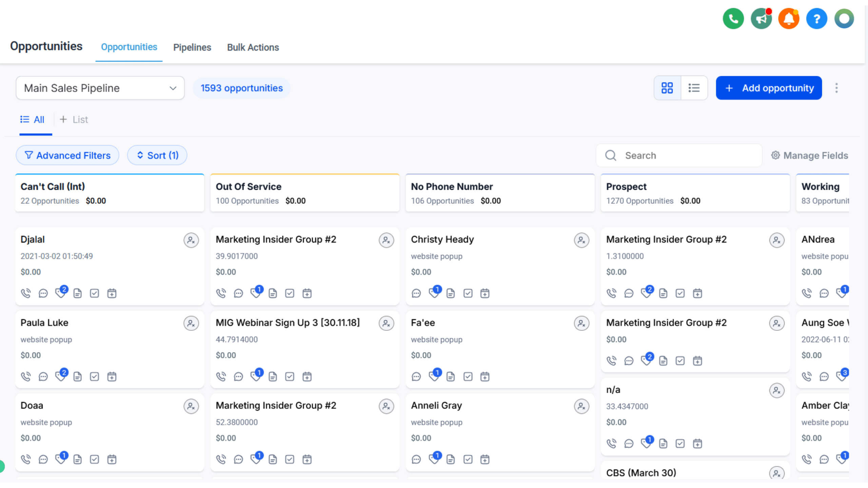Click add appointment calendar icon on n/a card
This screenshot has height=488, width=868.
697,444
